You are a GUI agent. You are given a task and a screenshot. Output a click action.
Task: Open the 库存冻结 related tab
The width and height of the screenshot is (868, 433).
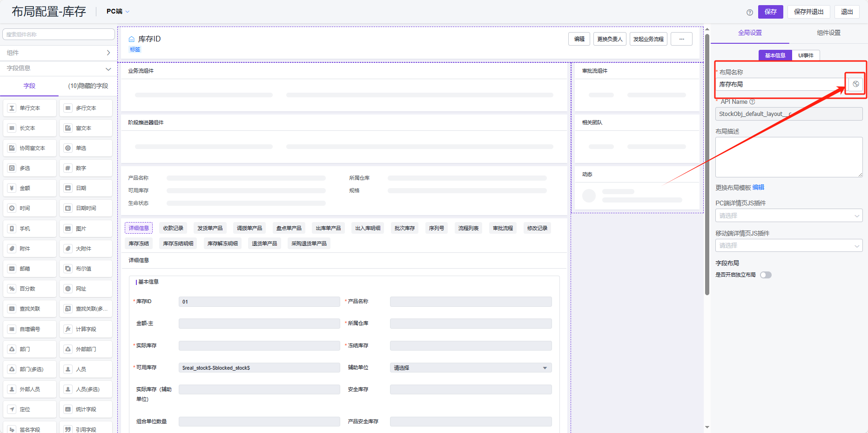139,244
